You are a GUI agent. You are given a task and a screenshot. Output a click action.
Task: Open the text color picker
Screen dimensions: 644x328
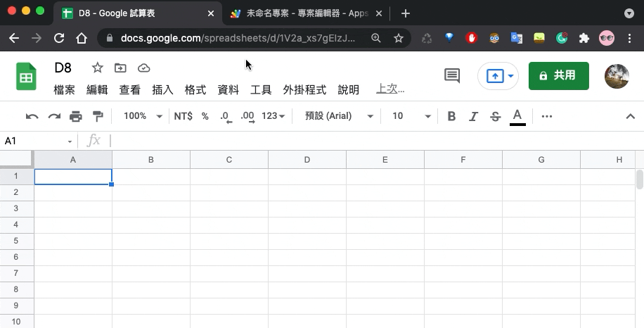pos(517,116)
